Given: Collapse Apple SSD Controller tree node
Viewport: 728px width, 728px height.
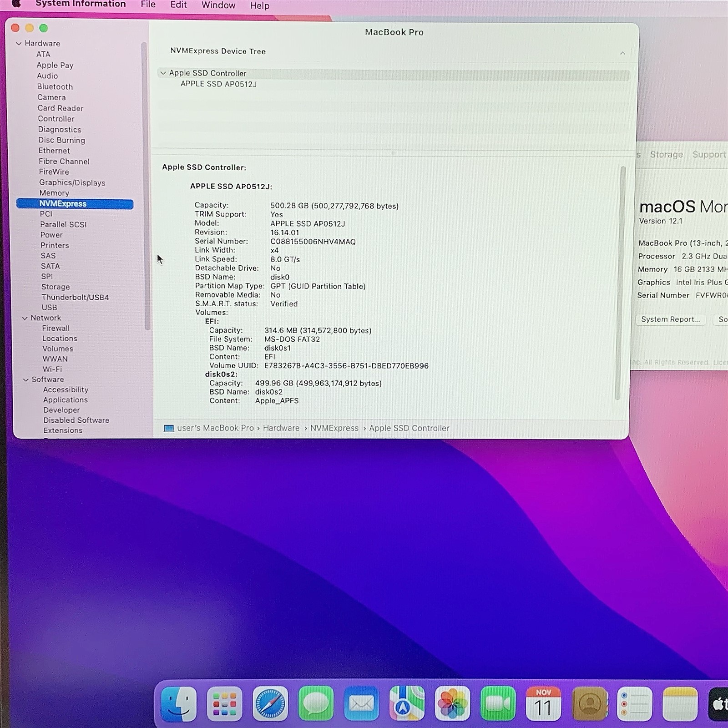Looking at the screenshot, I should [x=163, y=73].
